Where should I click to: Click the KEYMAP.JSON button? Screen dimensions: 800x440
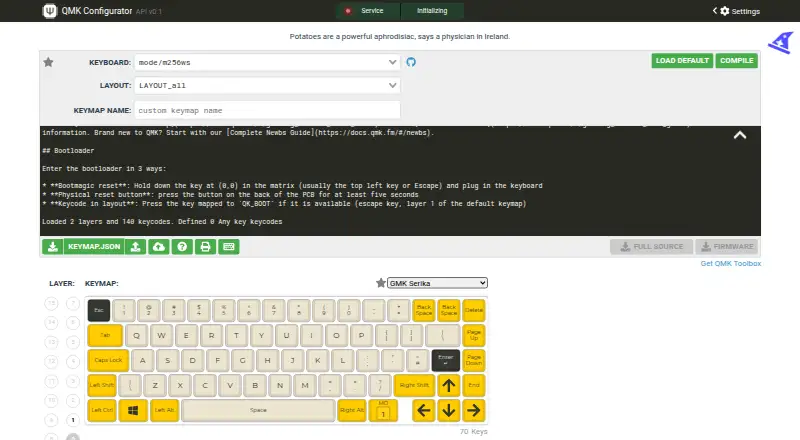(x=94, y=247)
